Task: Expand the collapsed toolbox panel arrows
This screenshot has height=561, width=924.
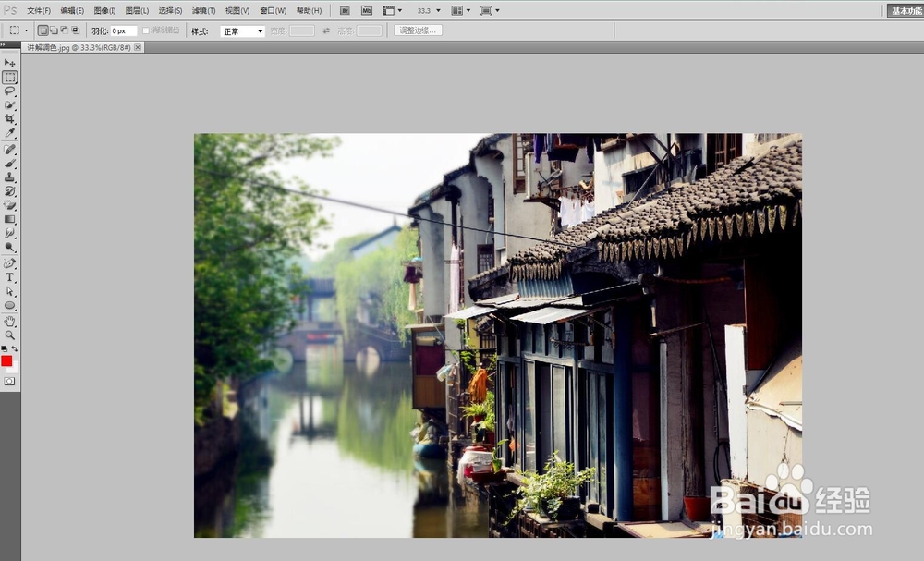Action: [x=3, y=44]
